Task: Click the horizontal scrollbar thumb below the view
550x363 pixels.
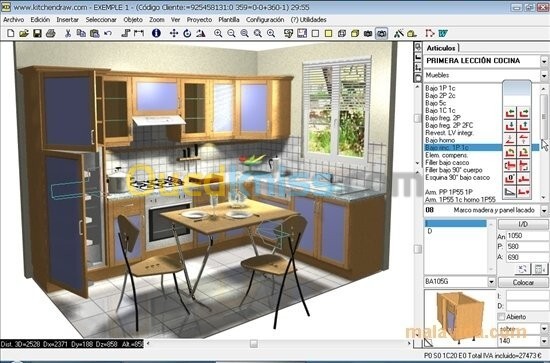Action: (x=254, y=344)
